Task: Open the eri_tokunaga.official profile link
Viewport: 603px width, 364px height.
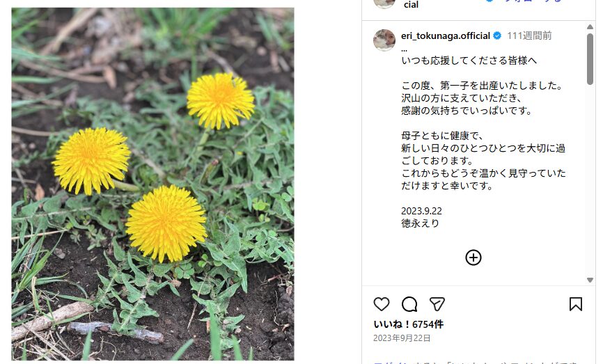Action: (446, 36)
